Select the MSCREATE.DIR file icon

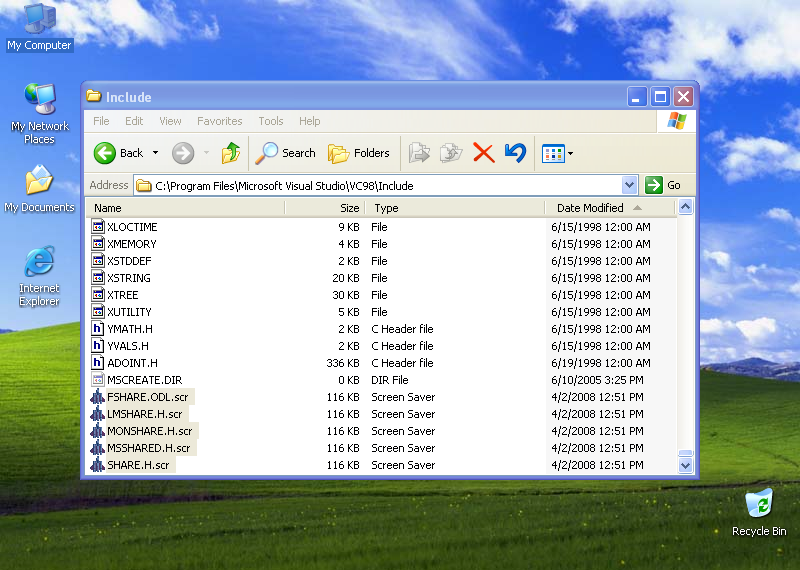97,380
